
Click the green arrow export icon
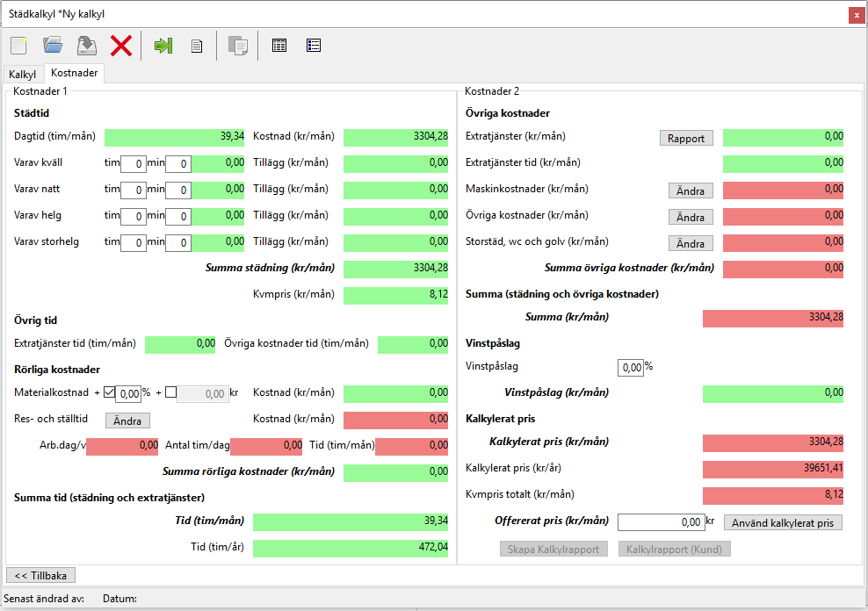pos(163,46)
